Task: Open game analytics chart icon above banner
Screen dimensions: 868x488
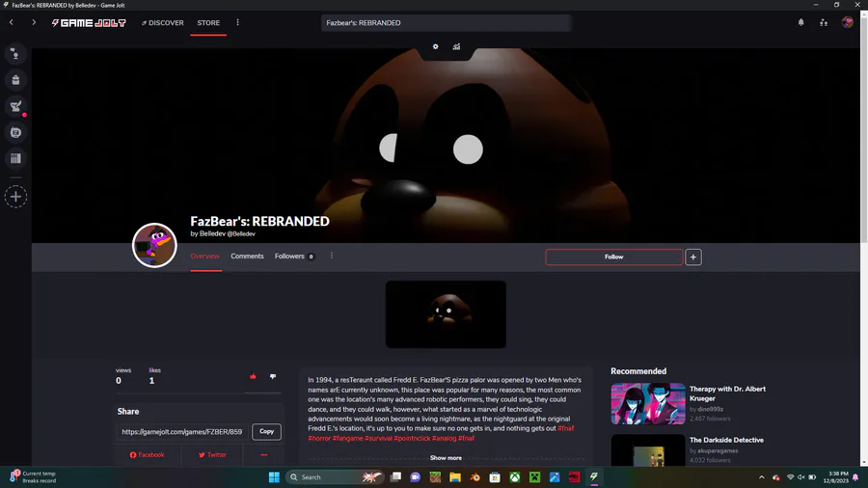Action: 456,46
